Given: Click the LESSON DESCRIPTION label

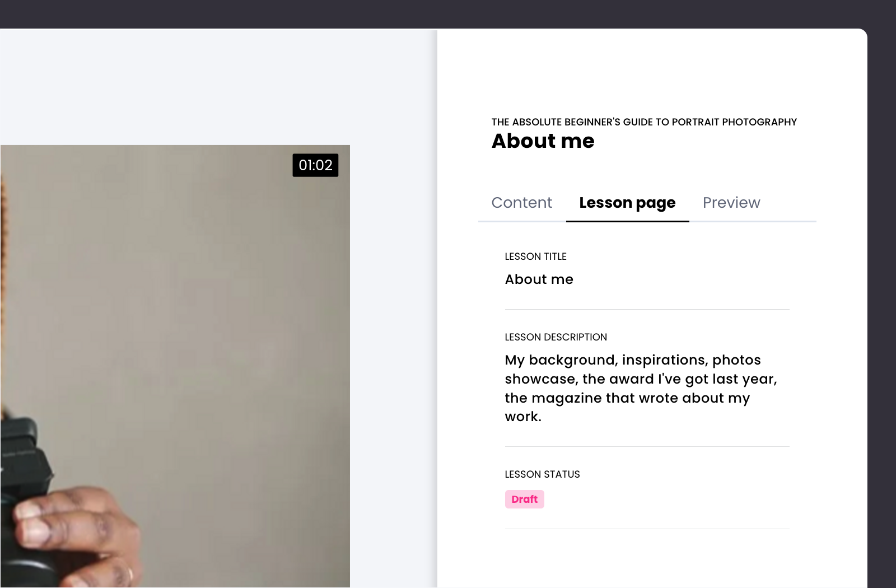Looking at the screenshot, I should click(556, 337).
